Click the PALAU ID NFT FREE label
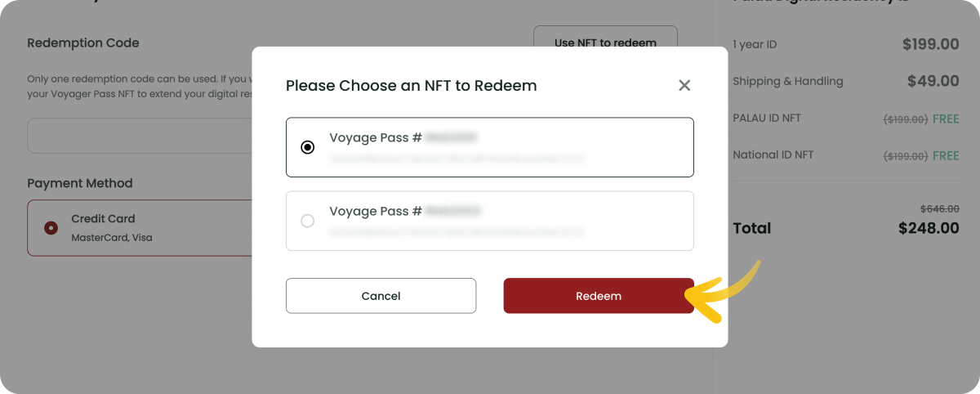 click(946, 119)
